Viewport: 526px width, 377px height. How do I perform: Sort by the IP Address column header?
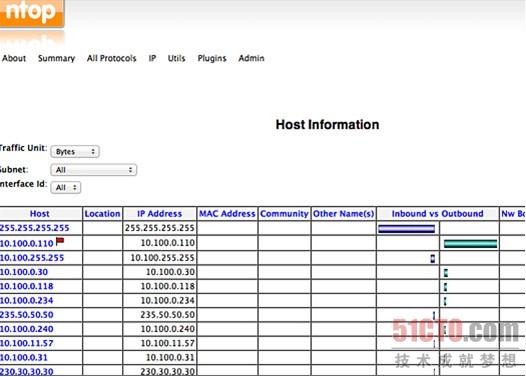point(160,214)
